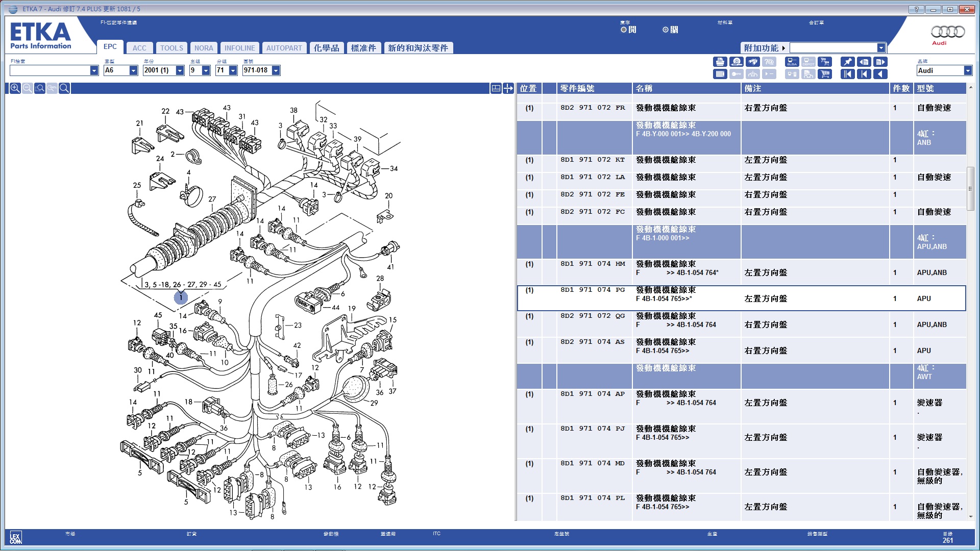Open the year 2001 (1) dropdown

click(180, 70)
